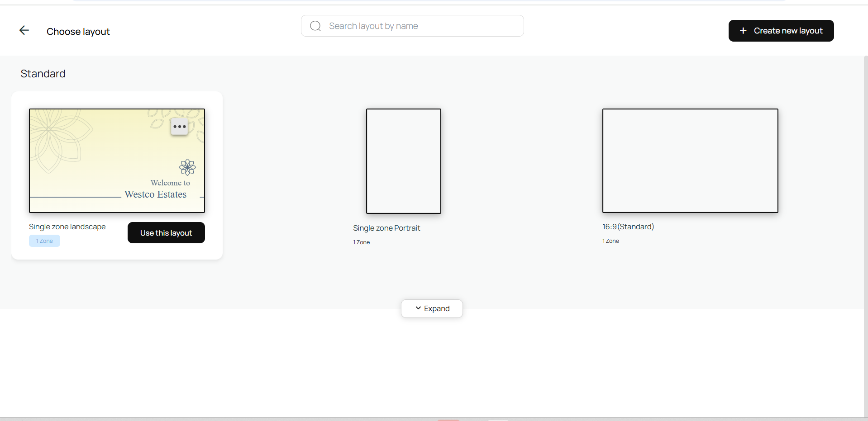Click the blue 1 Zone badge
Image resolution: width=868 pixels, height=421 pixels.
pyautogui.click(x=44, y=241)
